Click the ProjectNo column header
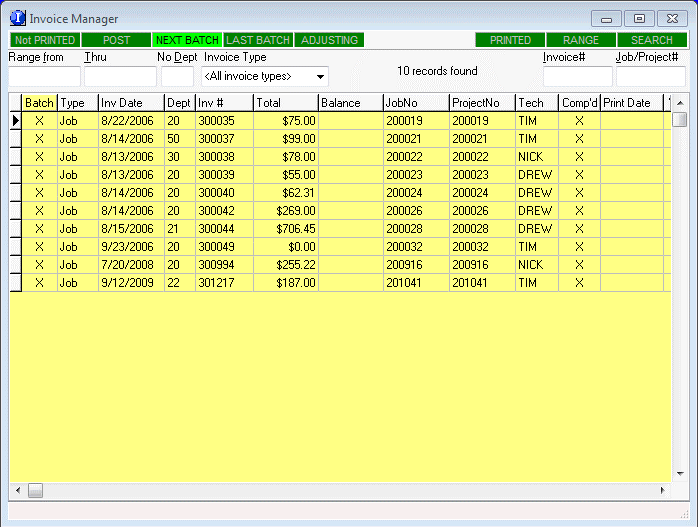This screenshot has height=527, width=698. (482, 103)
